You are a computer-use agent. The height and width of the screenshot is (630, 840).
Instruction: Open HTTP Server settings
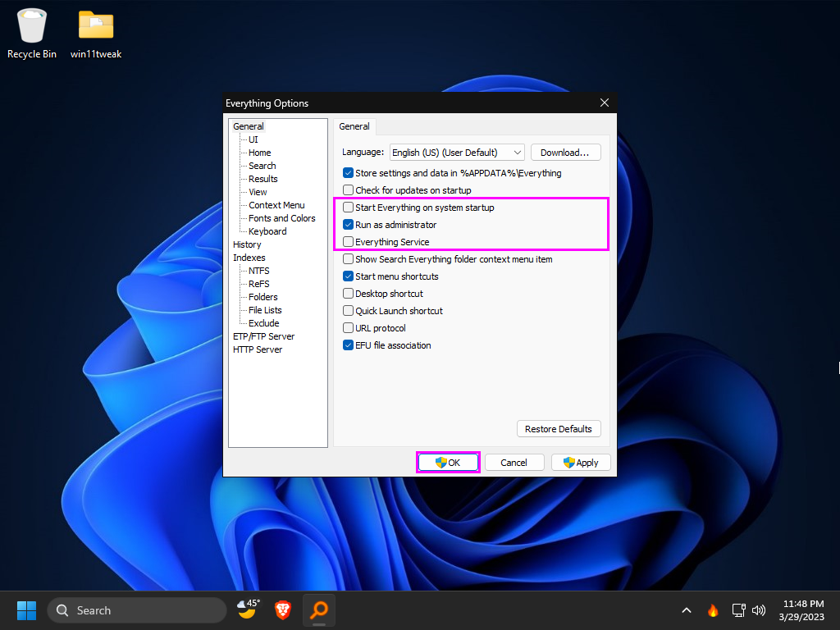click(258, 349)
